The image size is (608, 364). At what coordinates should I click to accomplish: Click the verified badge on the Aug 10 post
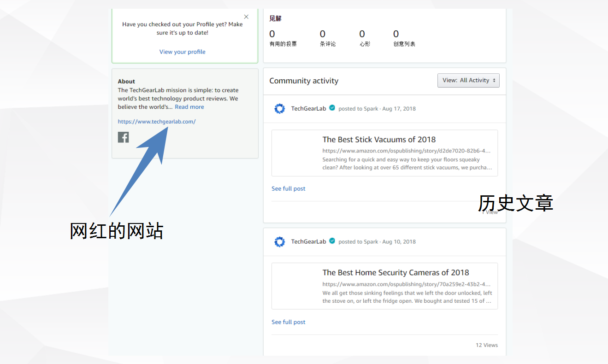tap(332, 241)
